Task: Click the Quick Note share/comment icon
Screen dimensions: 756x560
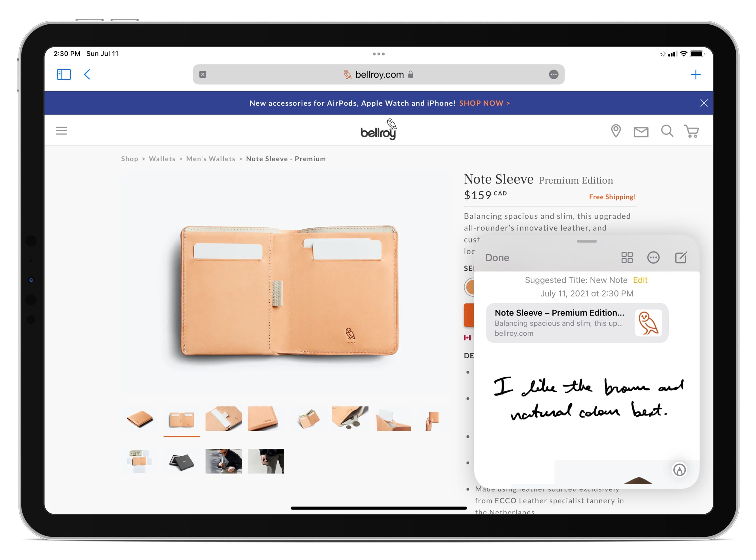Action: tap(653, 258)
